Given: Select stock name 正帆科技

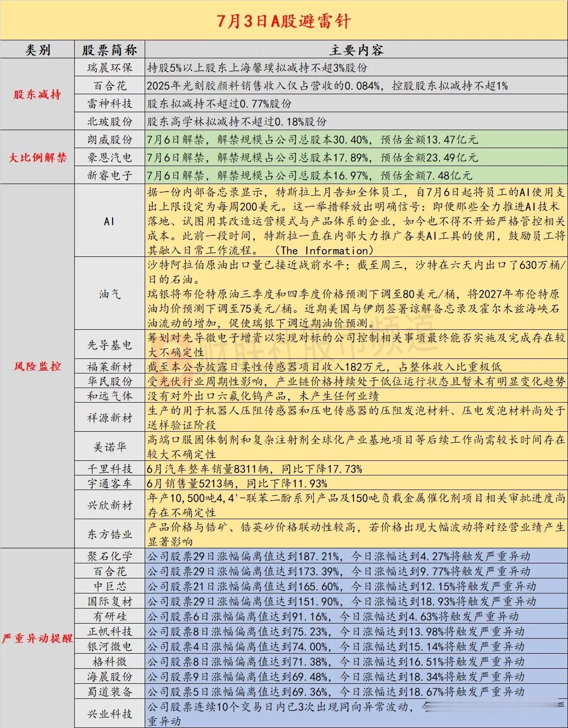Looking at the screenshot, I should coord(110,631).
